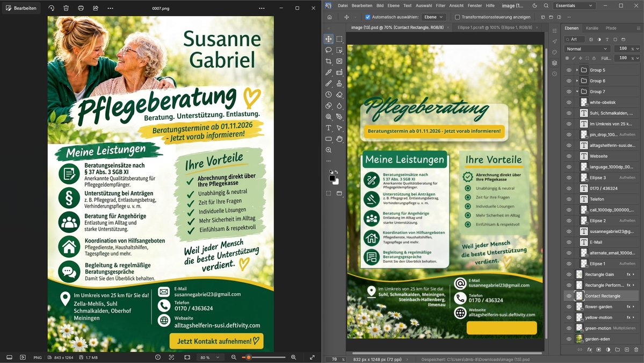Click the Art layer search field
Screen dimensions: 644x363
click(x=575, y=39)
